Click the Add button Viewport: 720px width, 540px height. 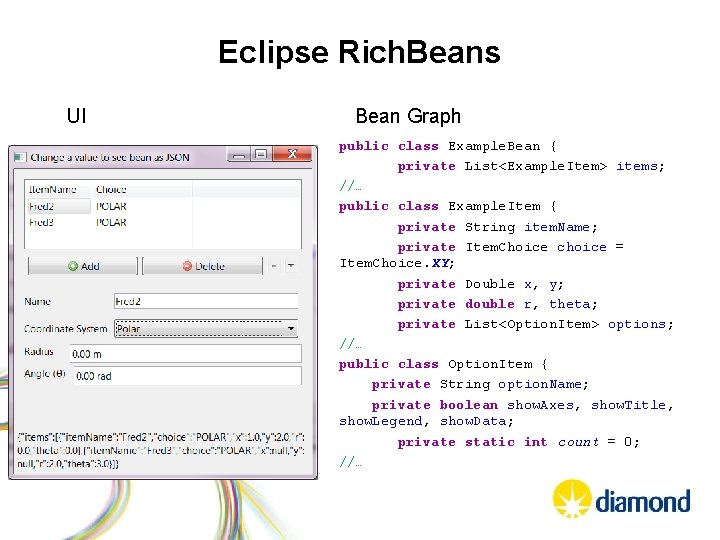(83, 266)
